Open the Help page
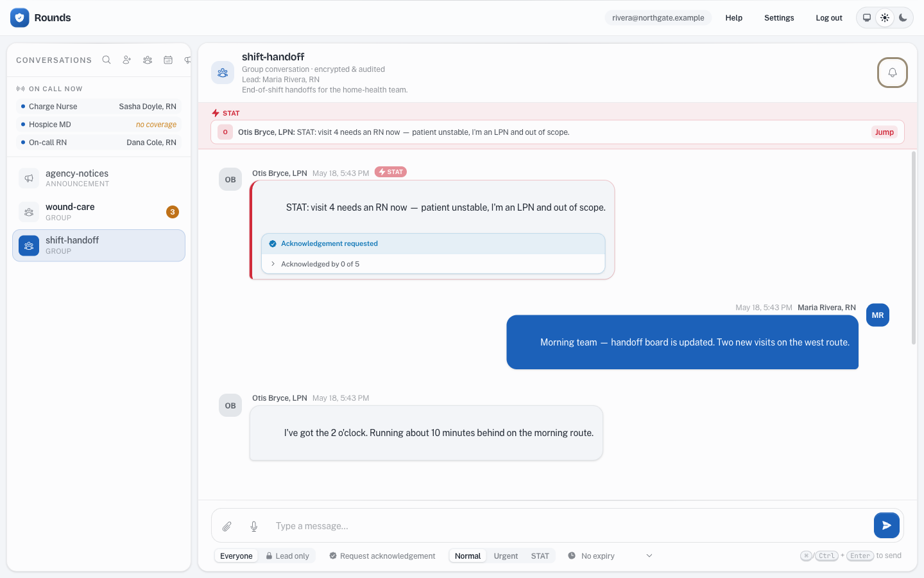Screen dimensions: 924x578 [734, 18]
